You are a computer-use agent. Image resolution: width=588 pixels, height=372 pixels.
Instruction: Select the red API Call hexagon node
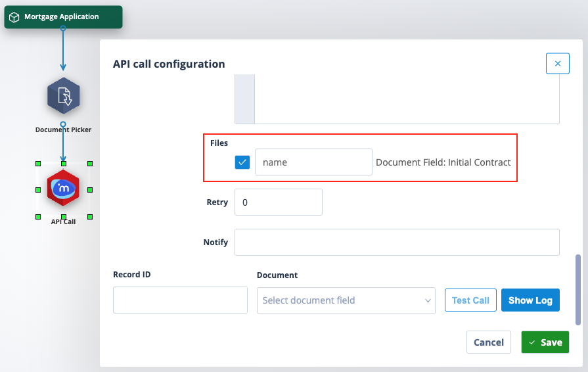click(x=63, y=187)
